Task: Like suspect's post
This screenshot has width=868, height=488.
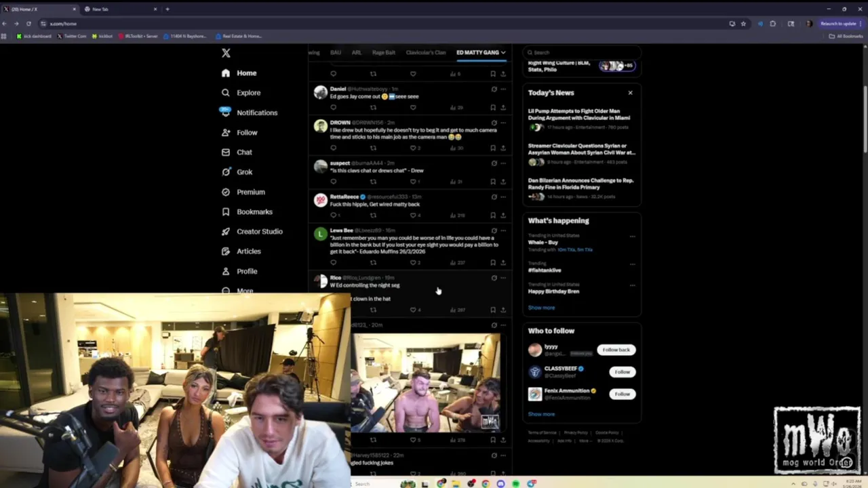Action: [413, 182]
